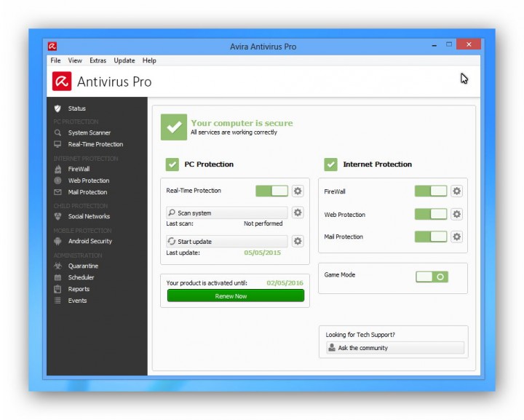Image resolution: width=524 pixels, height=420 pixels.
Task: Click the Status shield icon in the sidebar
Action: pyautogui.click(x=57, y=108)
